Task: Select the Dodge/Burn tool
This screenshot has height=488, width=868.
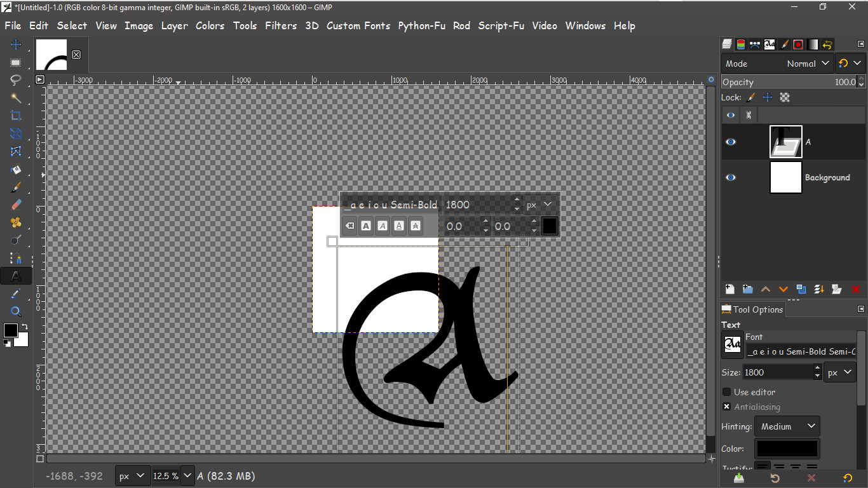Action: (x=16, y=240)
